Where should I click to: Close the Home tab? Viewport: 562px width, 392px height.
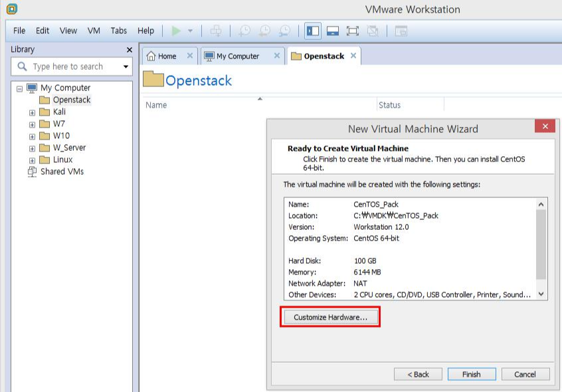[x=190, y=56]
